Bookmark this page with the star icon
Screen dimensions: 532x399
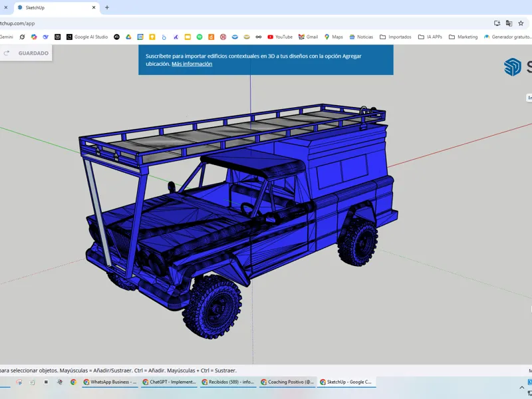tap(521, 23)
